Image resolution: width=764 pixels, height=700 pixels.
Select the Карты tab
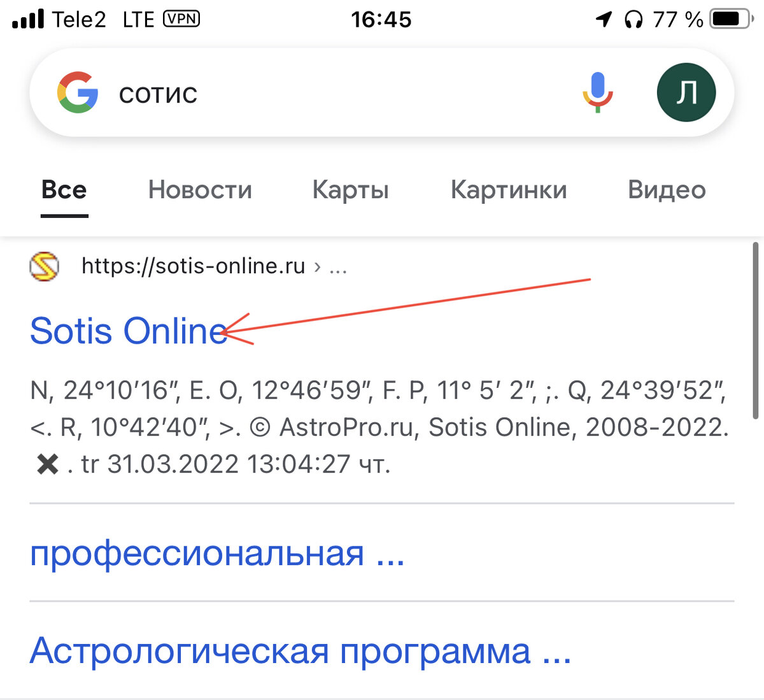(351, 190)
